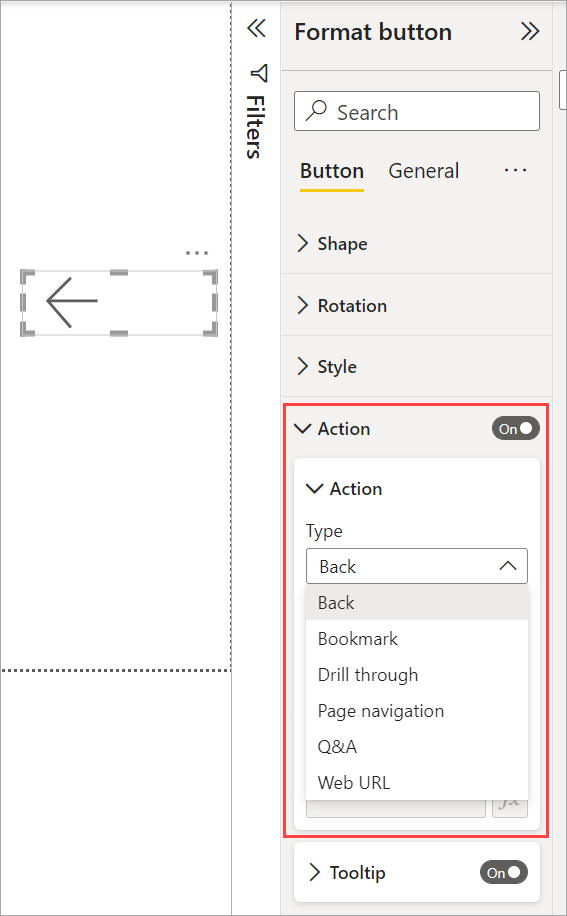The image size is (567, 916).
Task: Collapse the inner Action card
Action: pos(315,489)
